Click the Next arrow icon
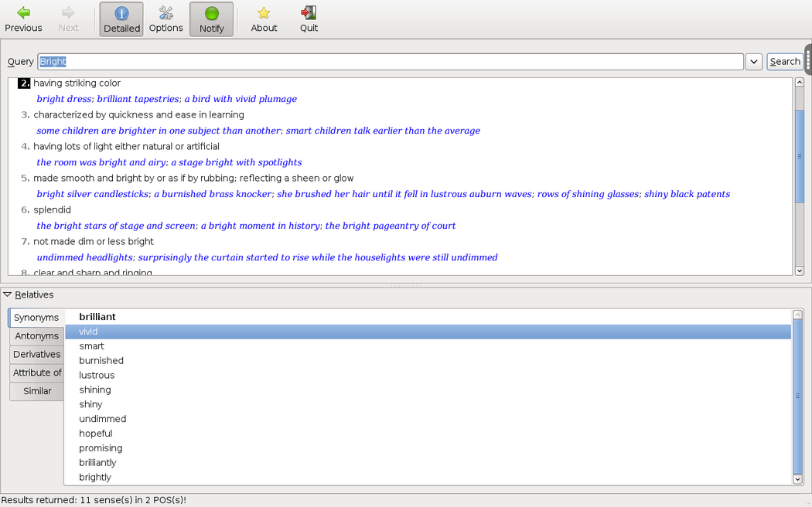 [x=68, y=13]
